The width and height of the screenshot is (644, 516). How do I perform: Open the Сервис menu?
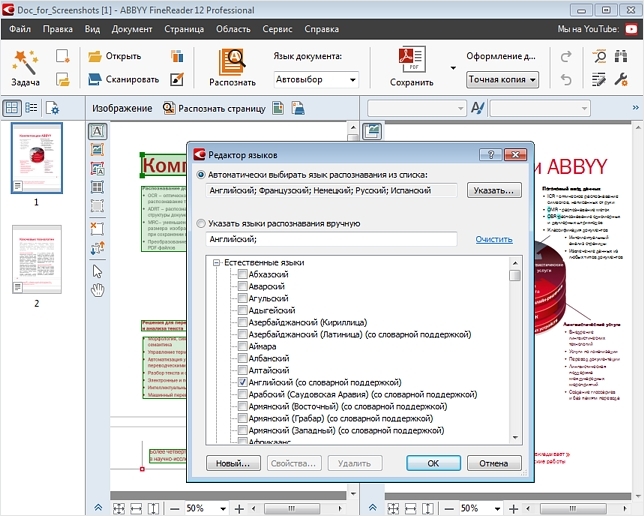(x=277, y=29)
